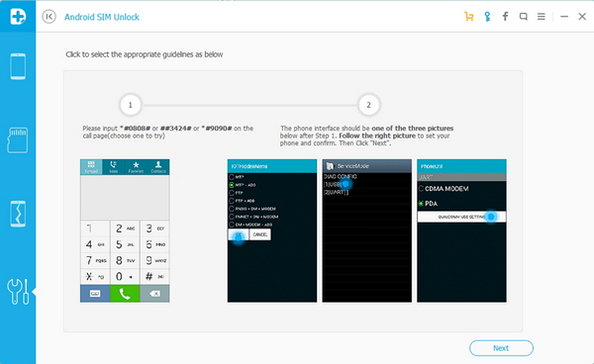
Task: Select step 1 circle marker
Action: [131, 105]
